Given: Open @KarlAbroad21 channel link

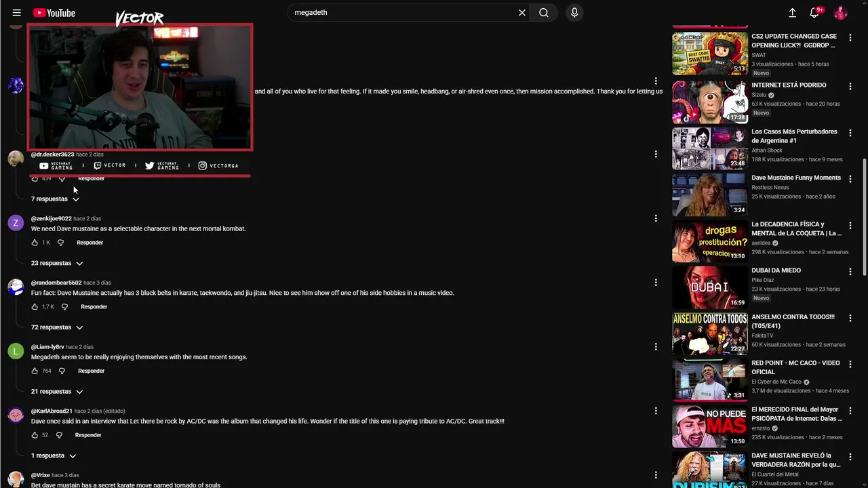Looking at the screenshot, I should tap(52, 411).
